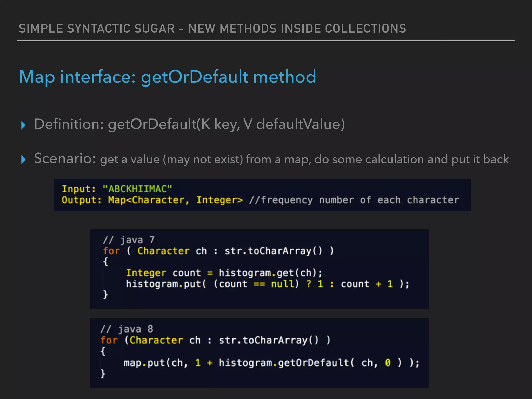Click the 'map.put(ch, 1 + histogram.getOrDefault' line
This screenshot has width=532, height=399.
pyautogui.click(x=271, y=363)
